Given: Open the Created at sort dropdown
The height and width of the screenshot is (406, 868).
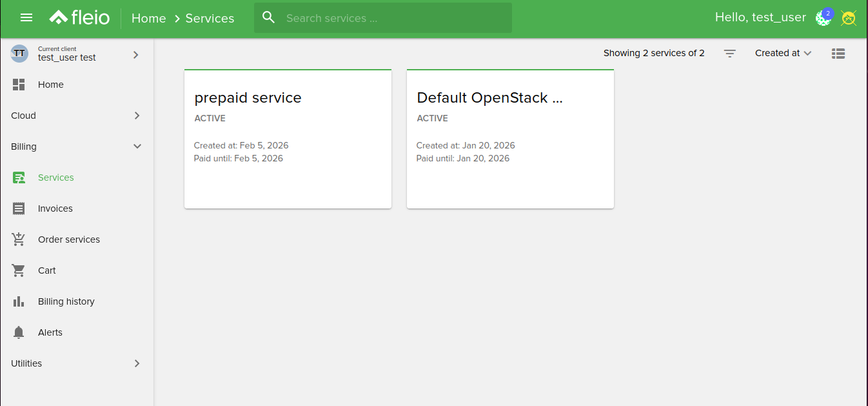Looking at the screenshot, I should pos(783,54).
